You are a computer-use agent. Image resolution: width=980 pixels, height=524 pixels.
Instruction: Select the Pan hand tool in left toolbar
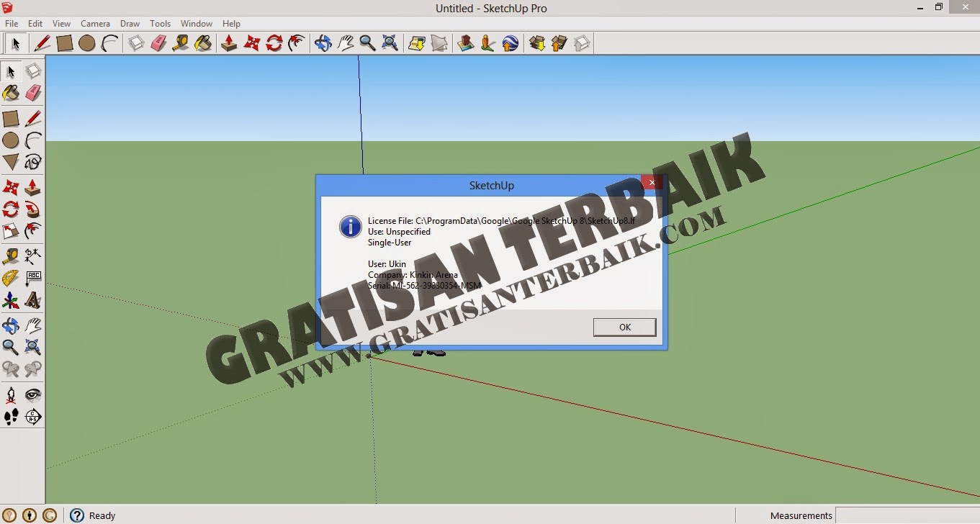[33, 325]
